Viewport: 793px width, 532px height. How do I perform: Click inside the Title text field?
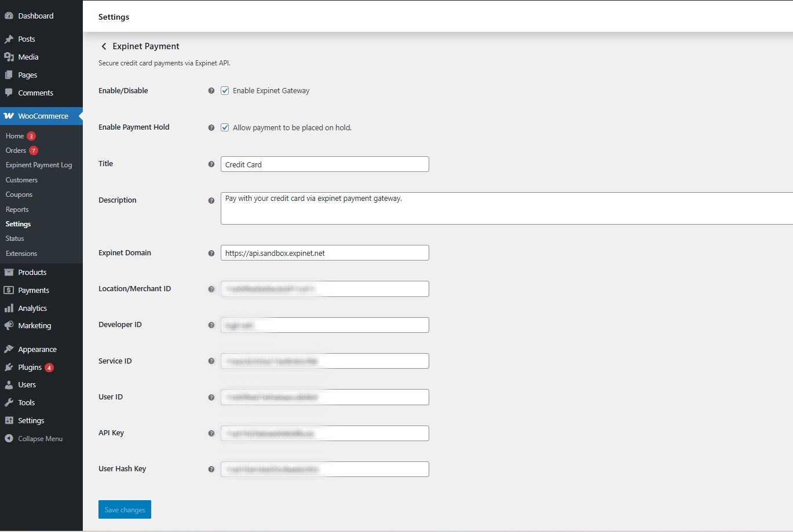[x=324, y=164]
